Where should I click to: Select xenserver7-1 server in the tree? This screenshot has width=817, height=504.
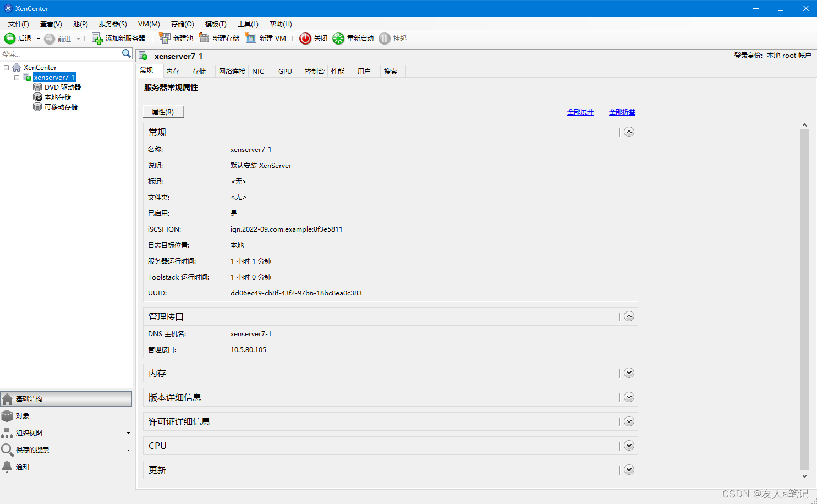54,78
